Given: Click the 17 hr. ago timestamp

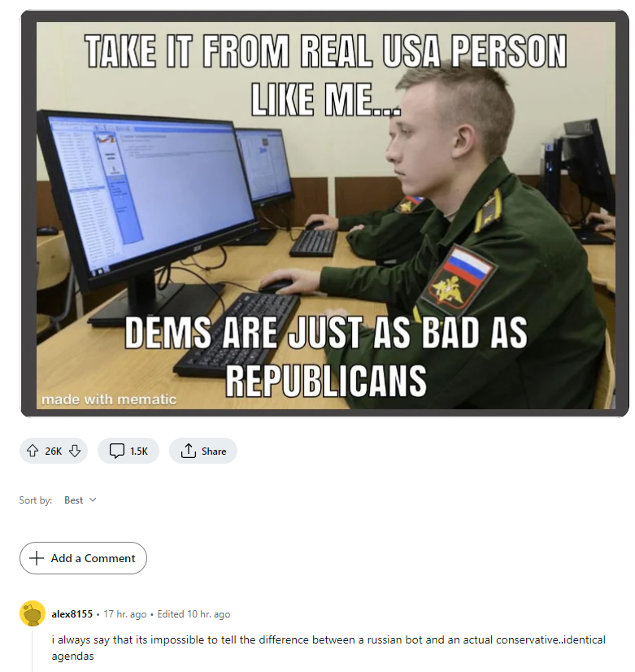Looking at the screenshot, I should point(125,614).
